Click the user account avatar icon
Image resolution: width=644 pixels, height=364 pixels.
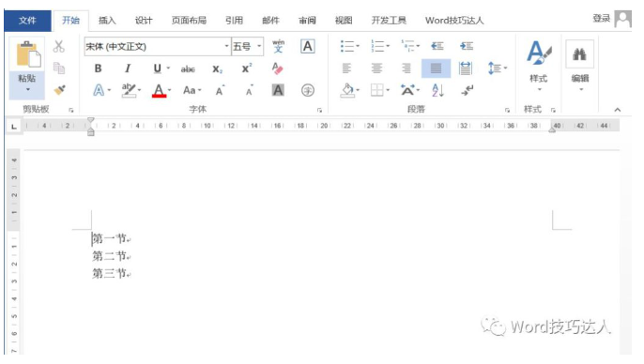pos(622,19)
